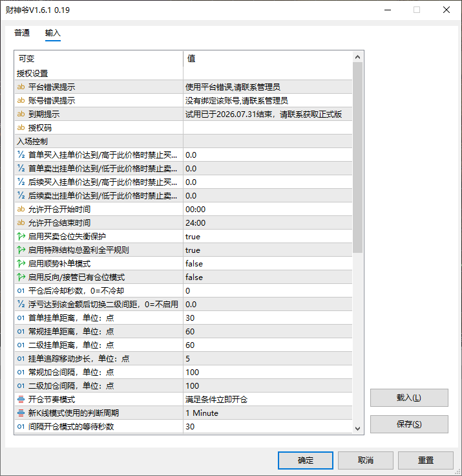Screen dimensions: 462x476
Task: Select the 账号错误提示 value text
Action: click(236, 100)
